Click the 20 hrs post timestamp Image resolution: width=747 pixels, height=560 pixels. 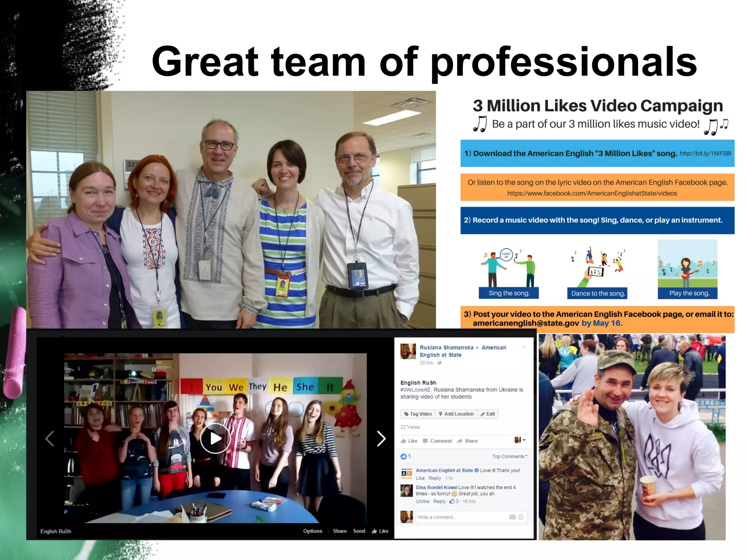(426, 363)
